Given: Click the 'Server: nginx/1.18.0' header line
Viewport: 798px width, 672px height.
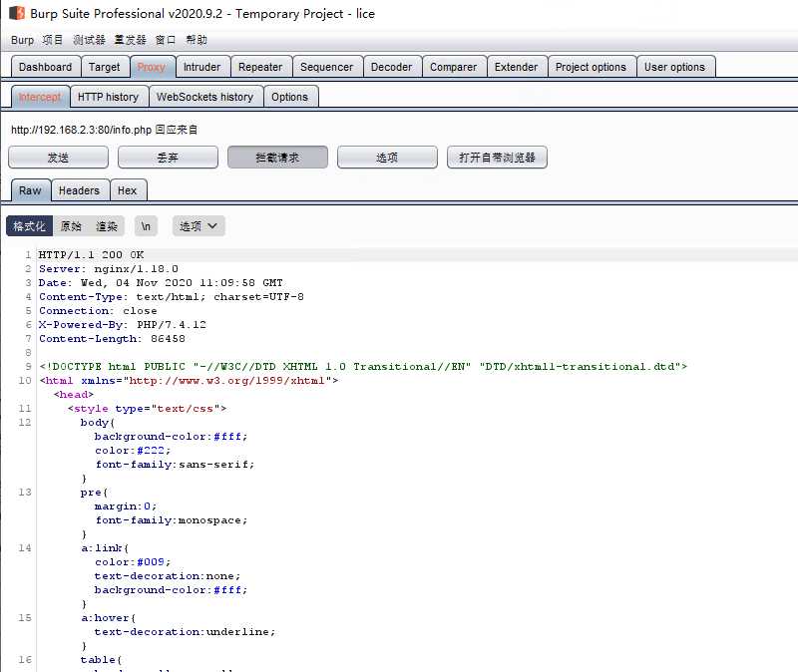Looking at the screenshot, I should pyautogui.click(x=109, y=268).
